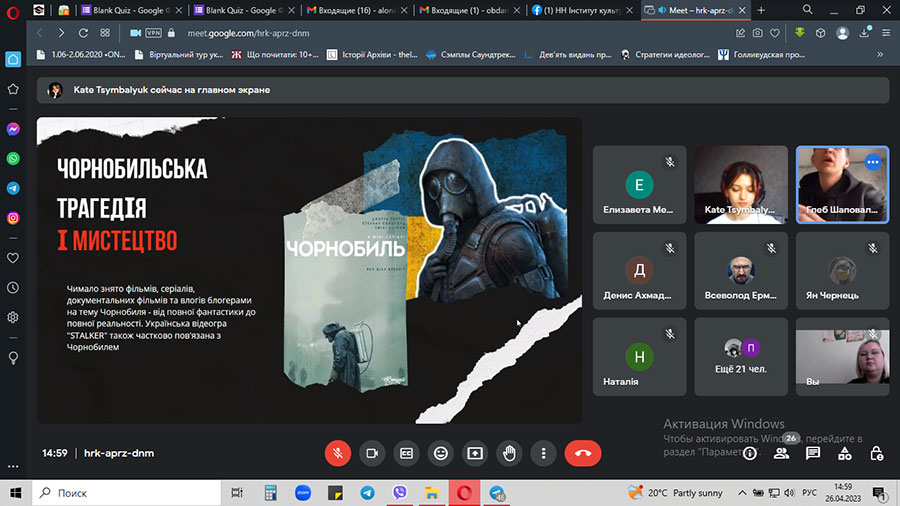Unmute microphone in Meet controls
Viewport: 900px width, 506px height.
tap(338, 453)
